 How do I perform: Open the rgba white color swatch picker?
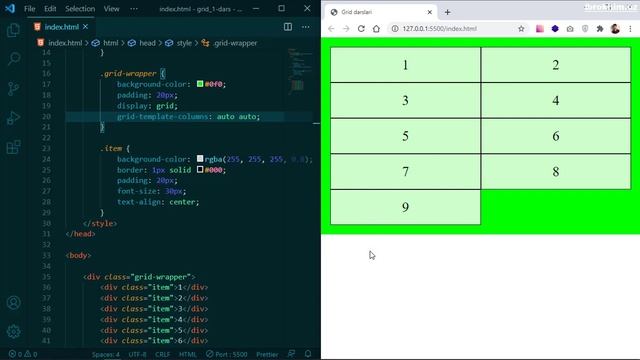(x=200, y=158)
